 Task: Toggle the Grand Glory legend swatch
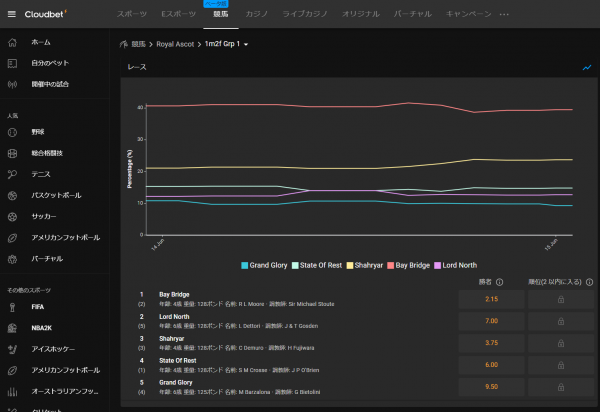pos(245,265)
